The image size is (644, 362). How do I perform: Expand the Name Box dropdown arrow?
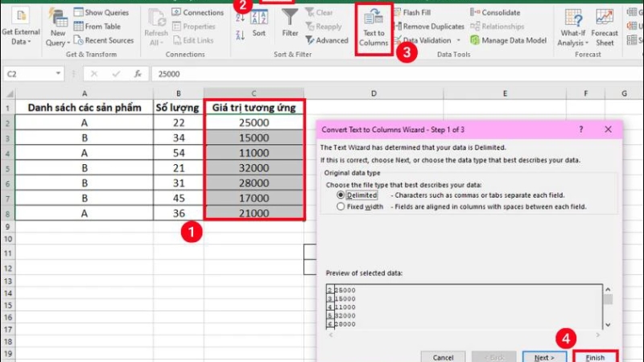pyautogui.click(x=59, y=73)
